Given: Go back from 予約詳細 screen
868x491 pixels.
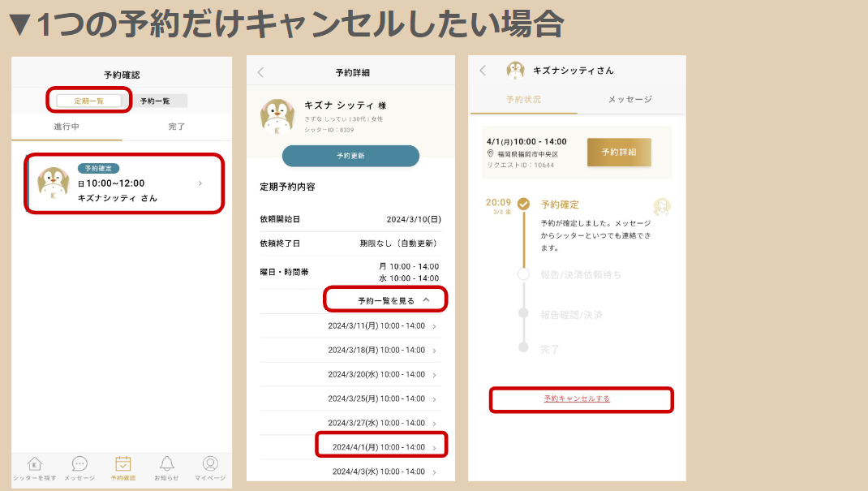Looking at the screenshot, I should point(260,72).
